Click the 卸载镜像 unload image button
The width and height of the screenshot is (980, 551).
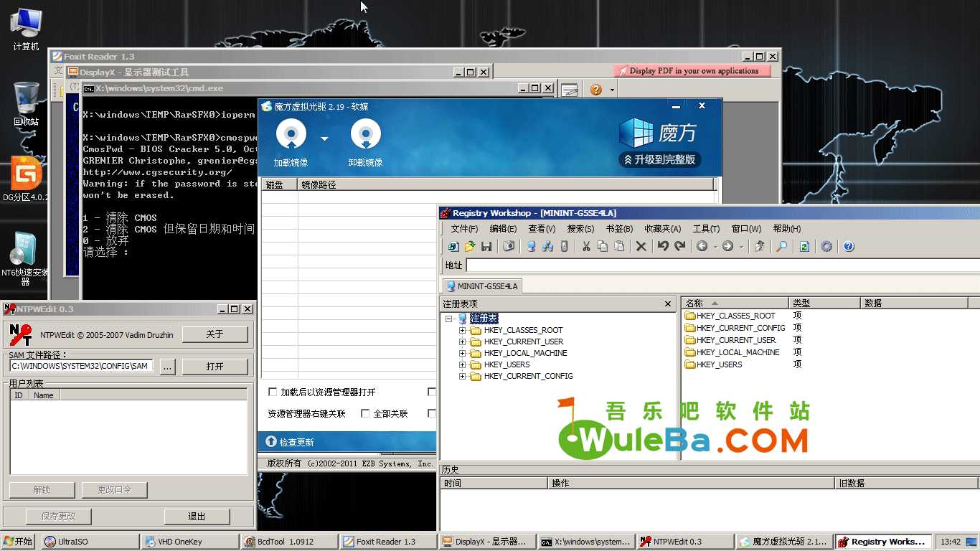pyautogui.click(x=365, y=143)
